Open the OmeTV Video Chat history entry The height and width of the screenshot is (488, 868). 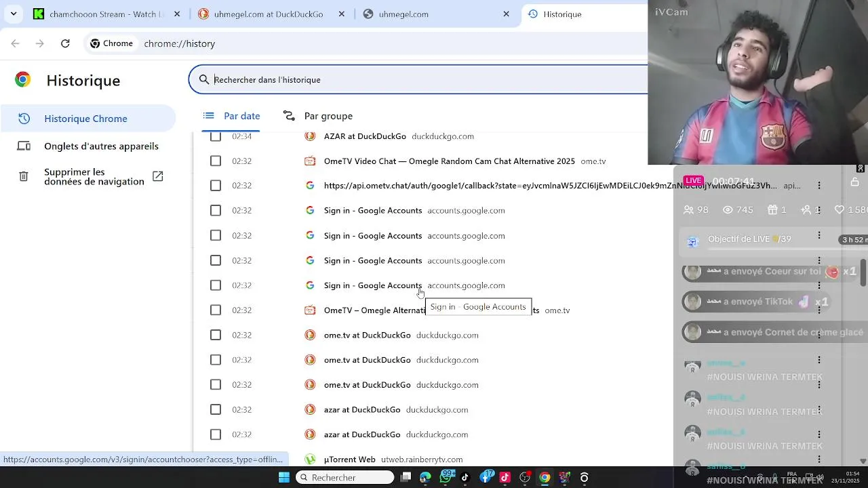pos(449,161)
